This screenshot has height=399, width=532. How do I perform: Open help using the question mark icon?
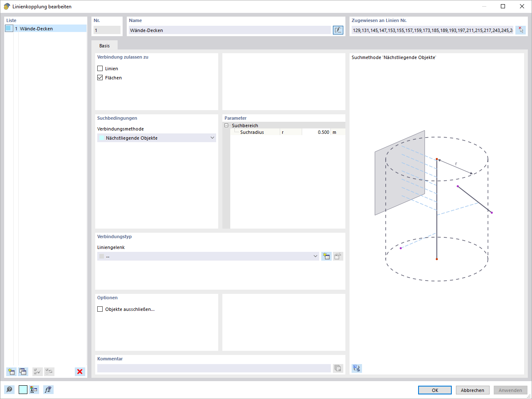(x=9, y=389)
